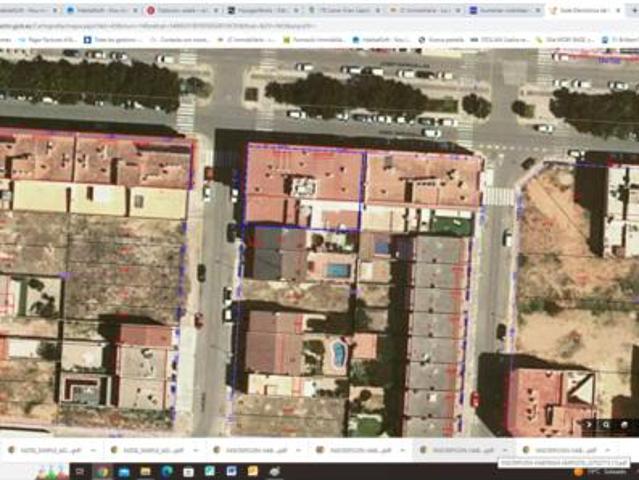
Task: Open Microsoft Edge from taskbar
Action: coord(167,471)
